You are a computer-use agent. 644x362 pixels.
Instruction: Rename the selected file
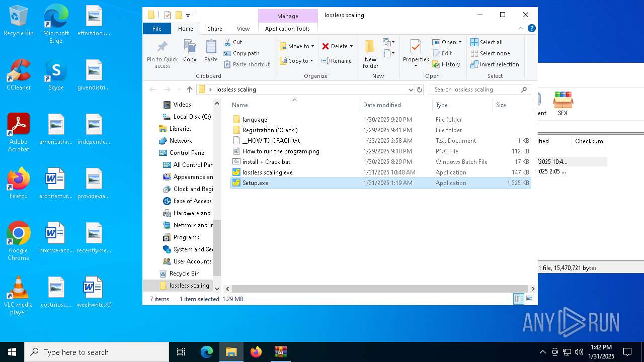(337, 61)
